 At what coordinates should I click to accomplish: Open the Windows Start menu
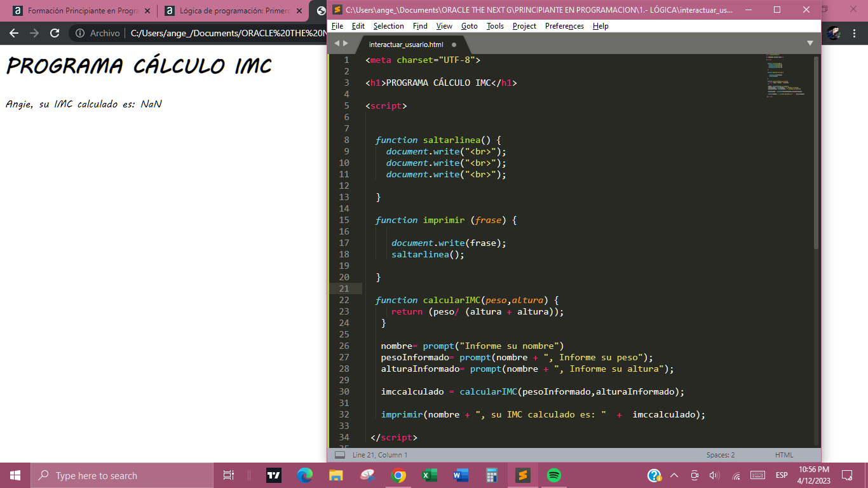[15, 475]
